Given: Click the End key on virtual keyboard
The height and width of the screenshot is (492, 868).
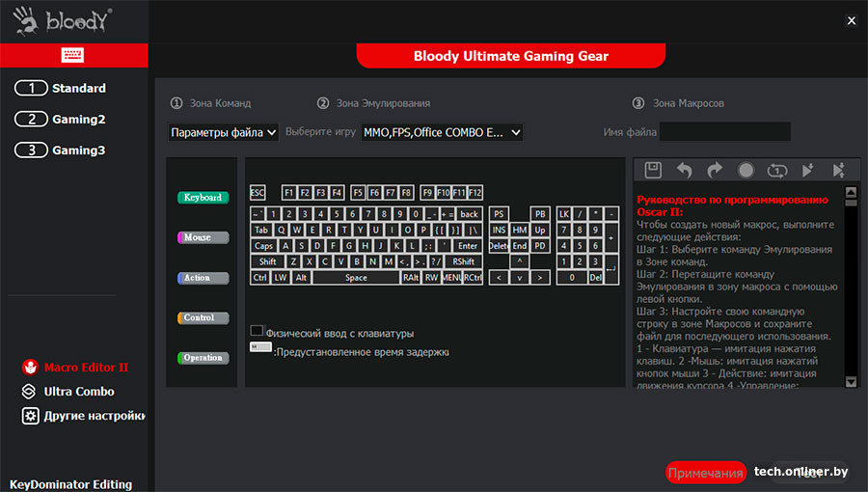Looking at the screenshot, I should 519,246.
